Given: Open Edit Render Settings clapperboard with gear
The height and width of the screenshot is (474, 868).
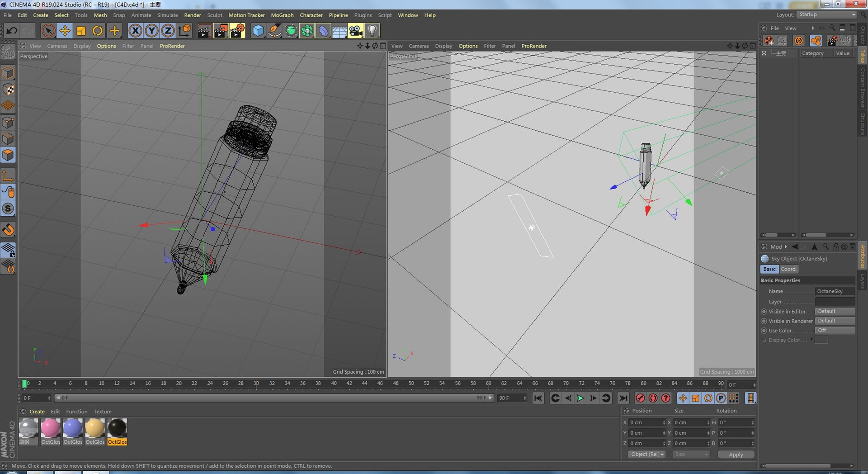Looking at the screenshot, I should [237, 31].
